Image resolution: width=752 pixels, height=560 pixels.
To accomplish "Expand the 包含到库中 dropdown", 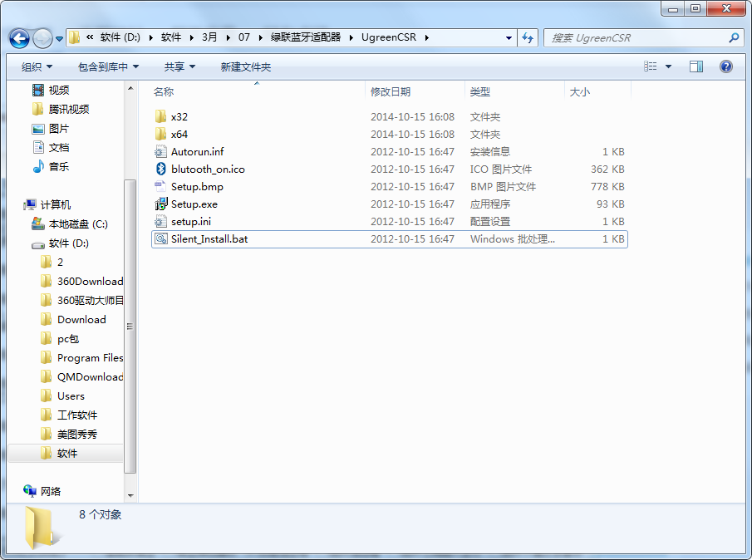I will click(108, 66).
